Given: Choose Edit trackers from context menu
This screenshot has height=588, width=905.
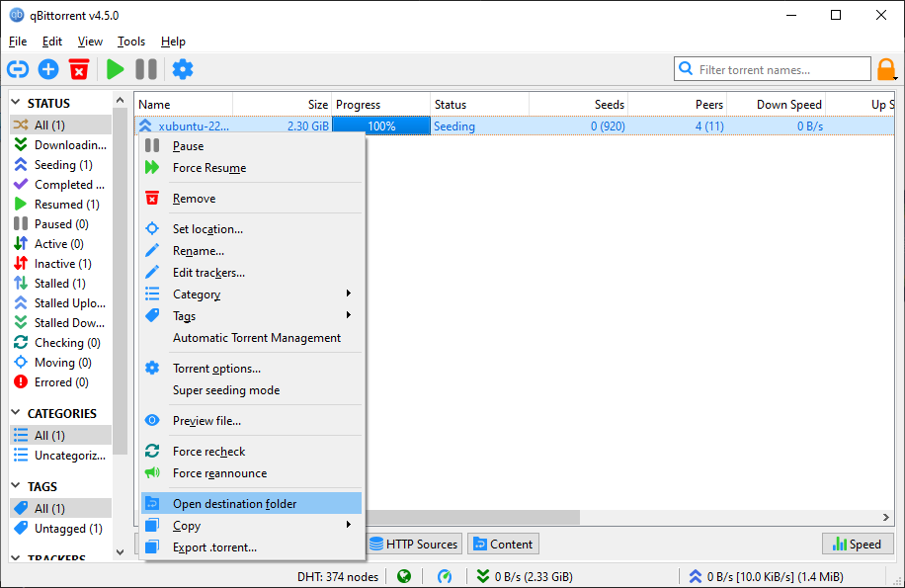Looking at the screenshot, I should pyautogui.click(x=252, y=273).
